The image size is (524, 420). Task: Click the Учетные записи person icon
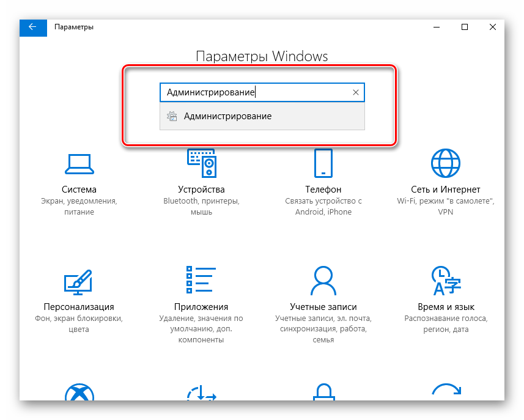(323, 281)
